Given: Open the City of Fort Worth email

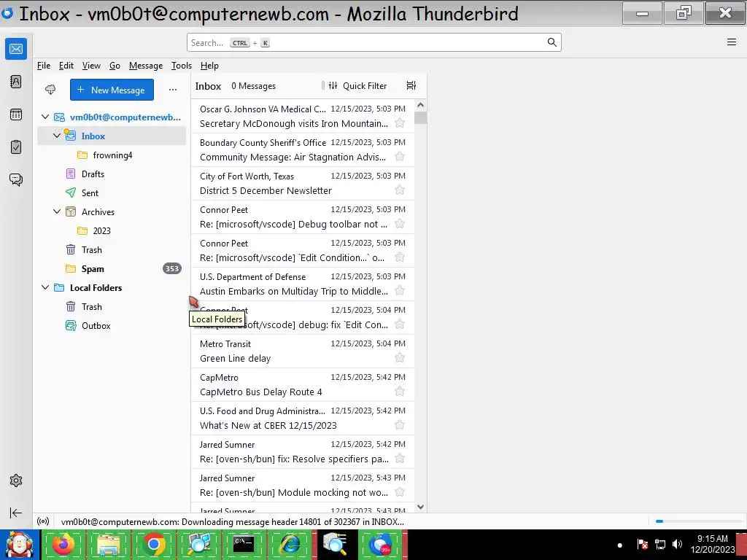Looking at the screenshot, I should pyautogui.click(x=303, y=183).
